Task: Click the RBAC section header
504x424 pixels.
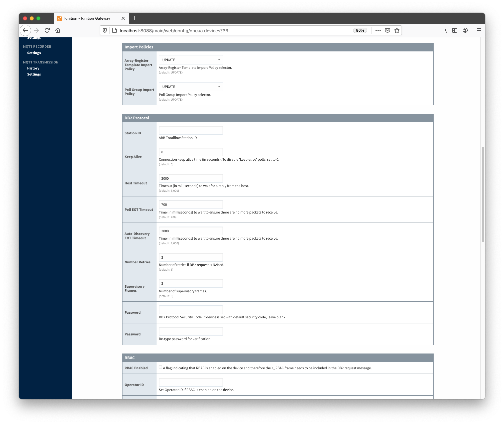Action: pyautogui.click(x=278, y=358)
